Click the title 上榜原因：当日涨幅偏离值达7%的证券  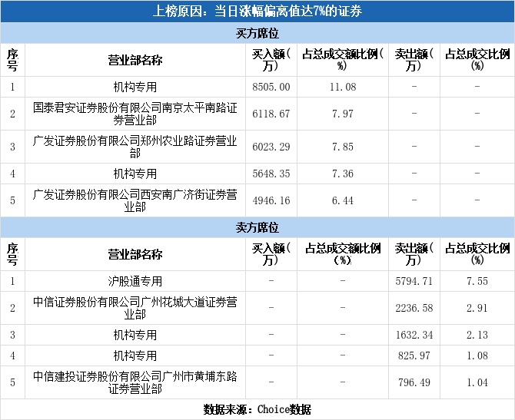tap(257, 12)
